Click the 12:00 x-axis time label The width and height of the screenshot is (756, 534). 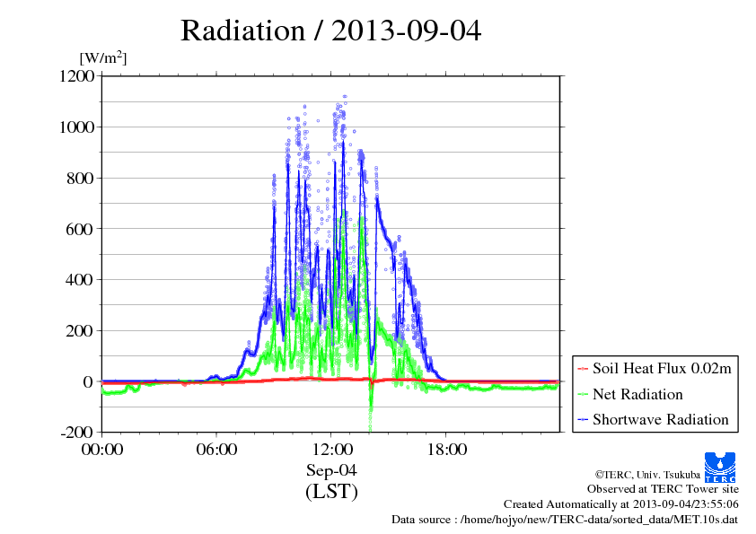[331, 450]
